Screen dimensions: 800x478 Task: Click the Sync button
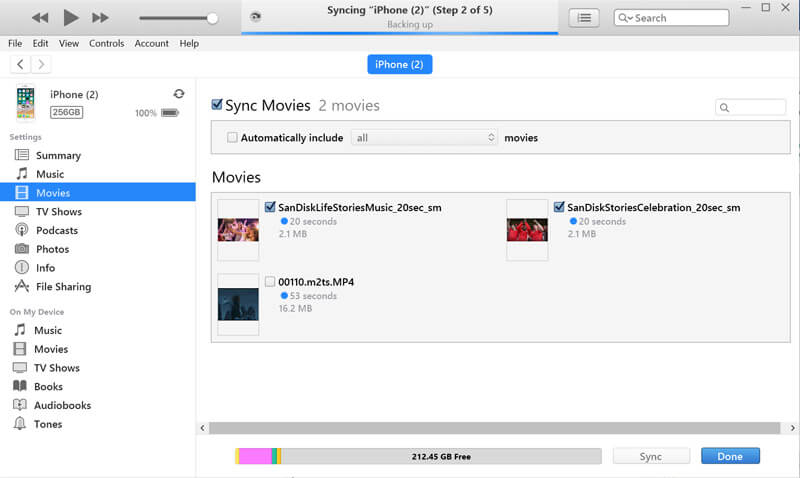(x=651, y=456)
